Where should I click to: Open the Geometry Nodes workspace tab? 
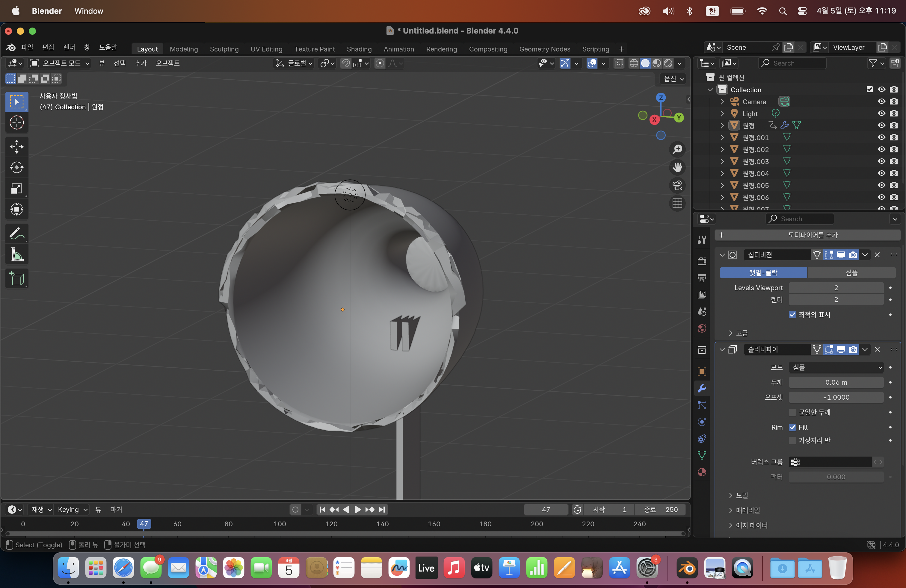click(x=545, y=49)
